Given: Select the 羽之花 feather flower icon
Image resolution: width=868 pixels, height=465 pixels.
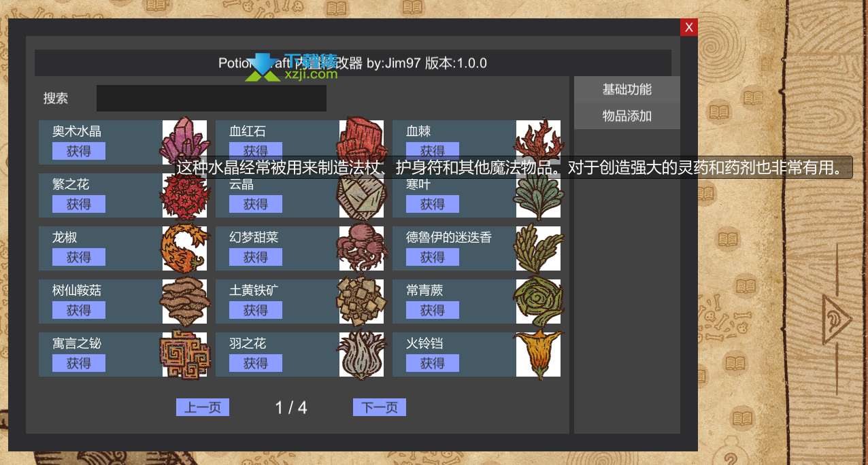Looking at the screenshot, I should click(x=361, y=354).
